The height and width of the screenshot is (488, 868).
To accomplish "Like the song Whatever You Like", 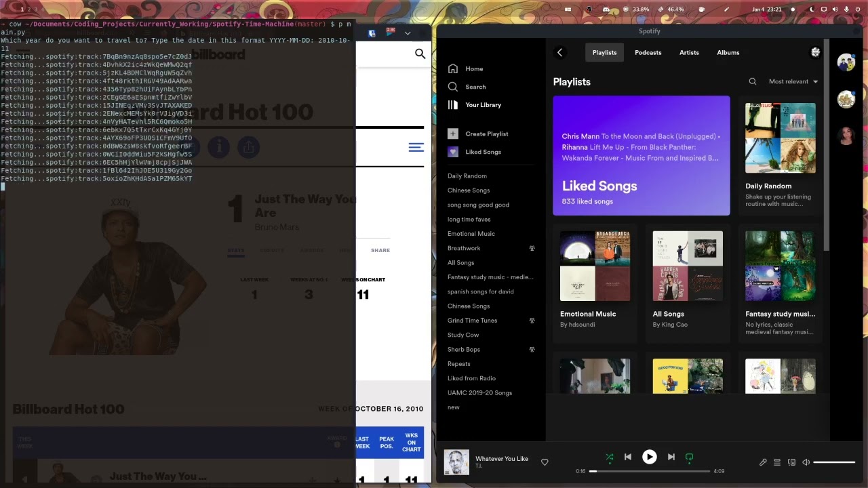I will pos(545,462).
